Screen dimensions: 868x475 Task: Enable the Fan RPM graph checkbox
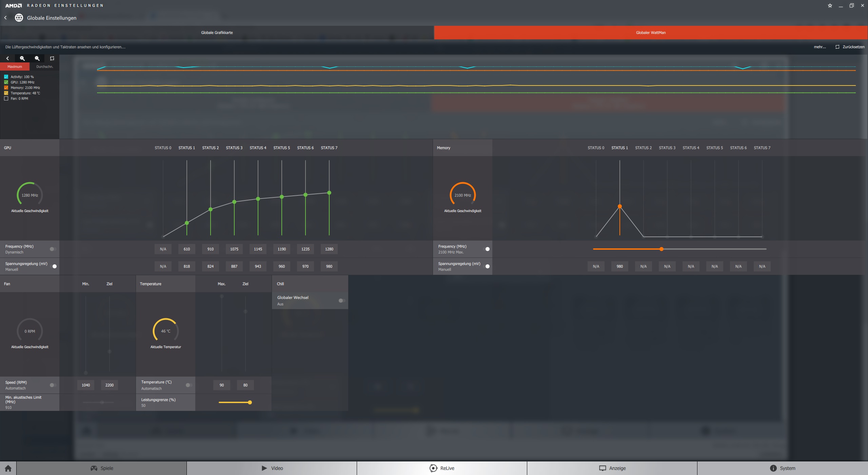6,98
